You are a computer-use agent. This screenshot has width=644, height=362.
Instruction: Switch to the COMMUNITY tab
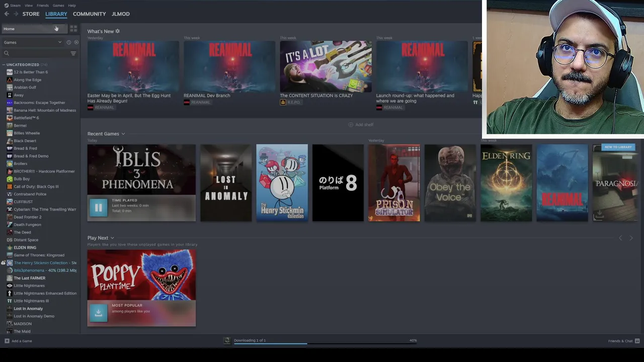89,14
